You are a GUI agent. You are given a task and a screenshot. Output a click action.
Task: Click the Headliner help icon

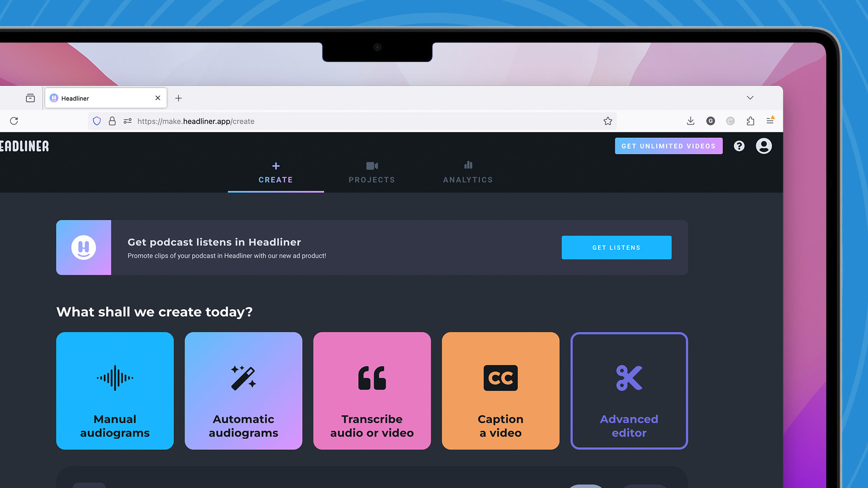(739, 146)
